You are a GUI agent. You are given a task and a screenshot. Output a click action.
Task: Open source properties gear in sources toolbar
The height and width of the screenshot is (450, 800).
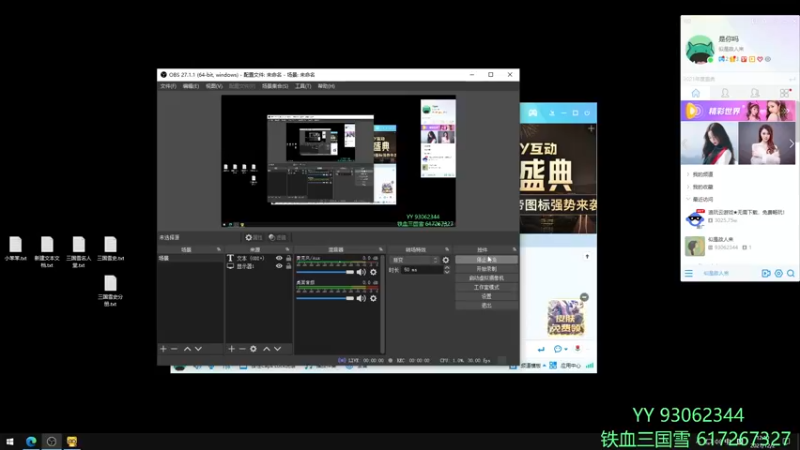253,349
